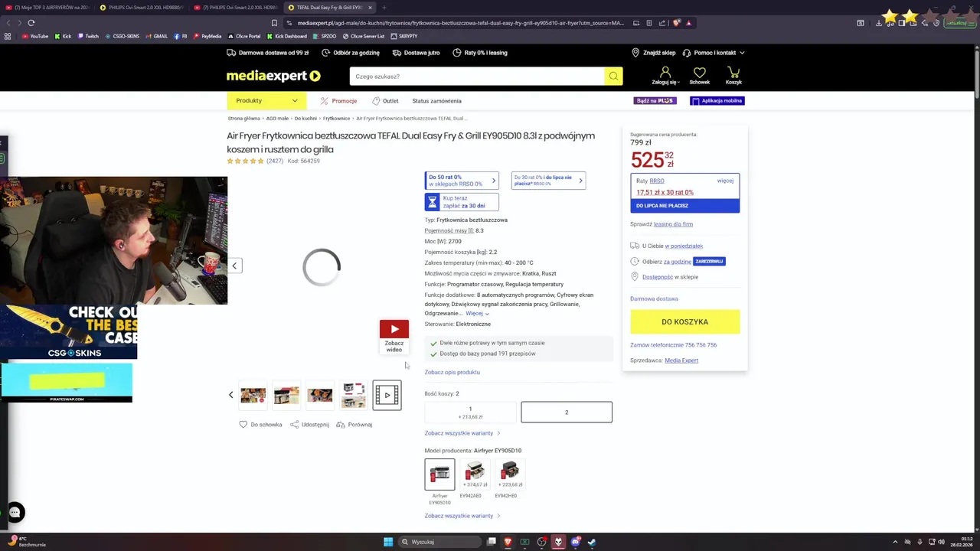Screen dimensions: 980x551
Task: Open Steam from the taskbar
Action: tap(592, 542)
